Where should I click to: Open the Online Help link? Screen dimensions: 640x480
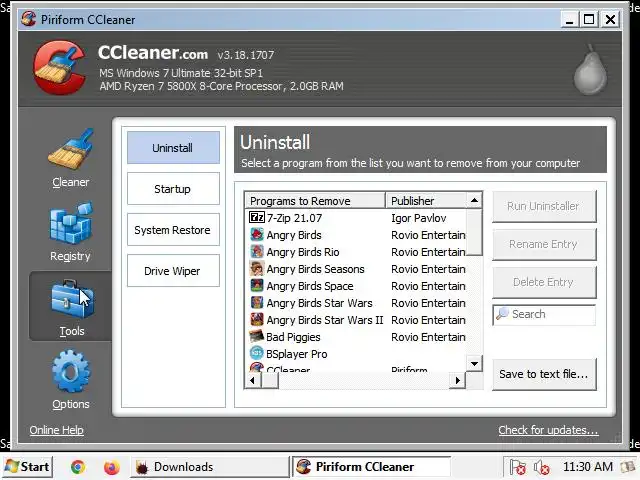[57, 430]
